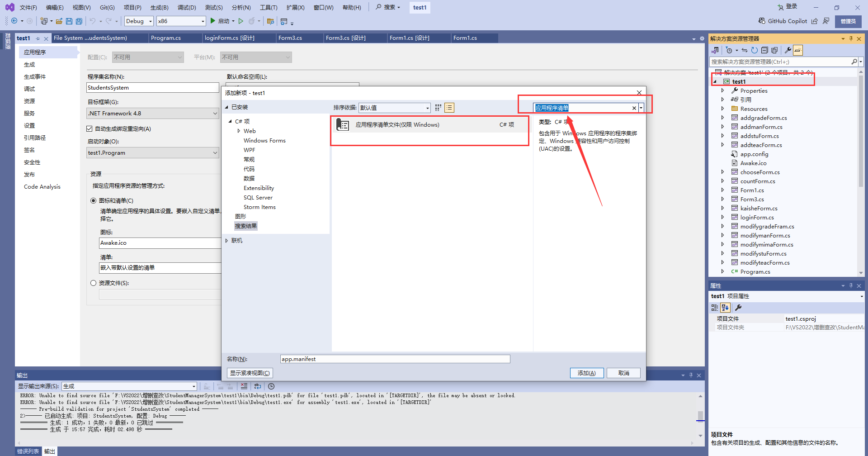Viewport: 868px width, 456px height.
Task: Sort Properties panel alphabetically
Action: pos(725,308)
